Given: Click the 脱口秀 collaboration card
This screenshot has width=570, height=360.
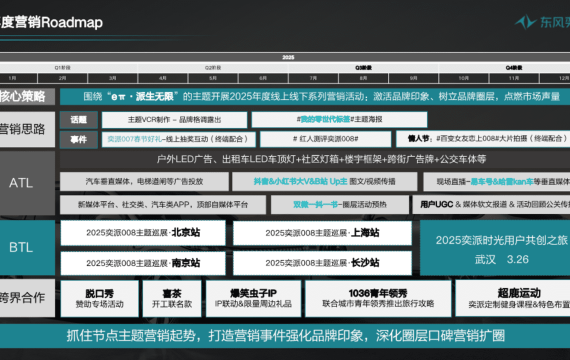Looking at the screenshot, I should 100,298.
